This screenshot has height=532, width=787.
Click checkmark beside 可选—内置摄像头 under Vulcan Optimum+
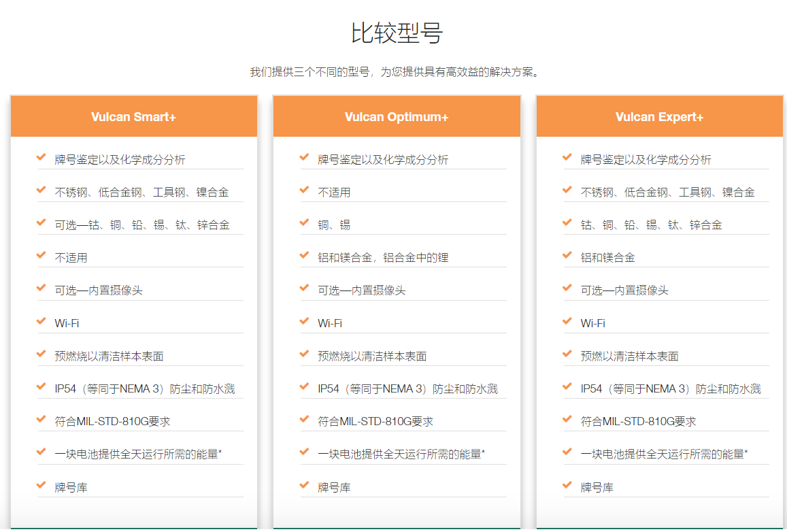(304, 288)
